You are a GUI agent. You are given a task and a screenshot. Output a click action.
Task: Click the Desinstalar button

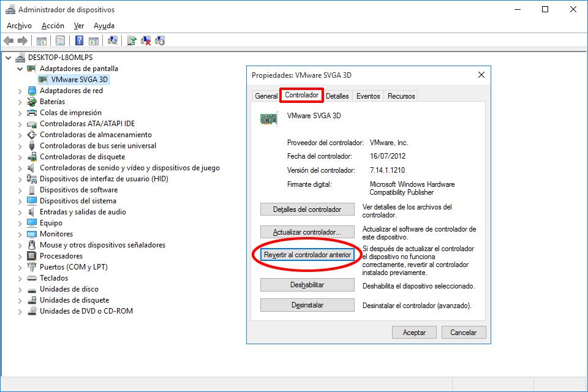[x=307, y=305]
